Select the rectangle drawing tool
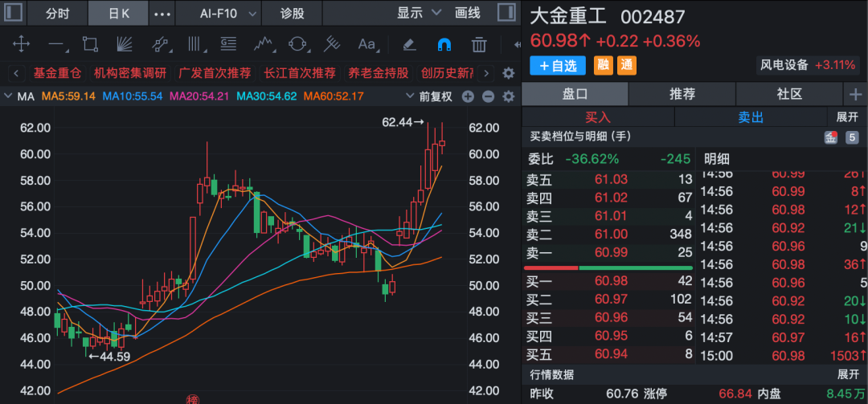Screen dimensions: 868x404 tap(90, 44)
